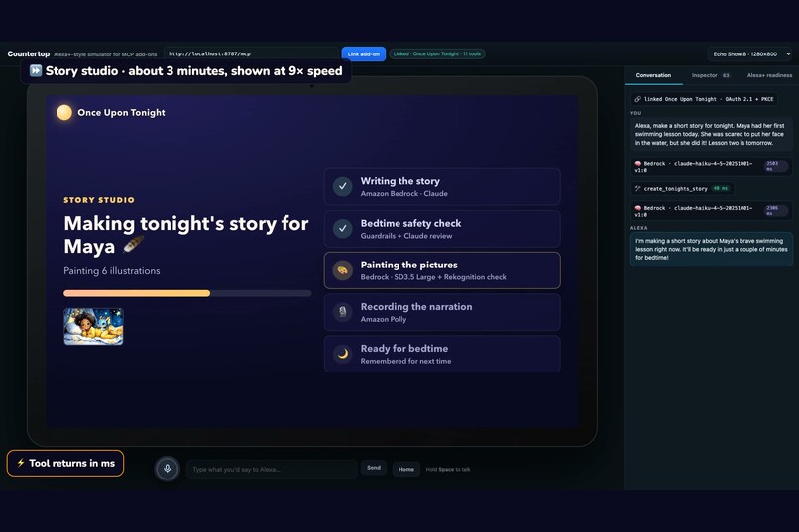This screenshot has width=799, height=532.
Task: Click the Amazon Bedrock · Claude subtitle
Action: click(404, 194)
